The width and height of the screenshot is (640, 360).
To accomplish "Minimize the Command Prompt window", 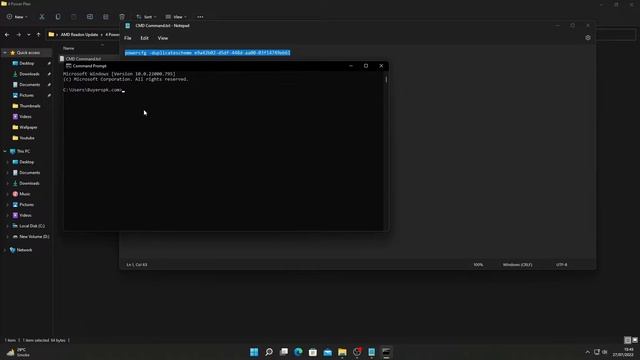I will tap(351, 66).
